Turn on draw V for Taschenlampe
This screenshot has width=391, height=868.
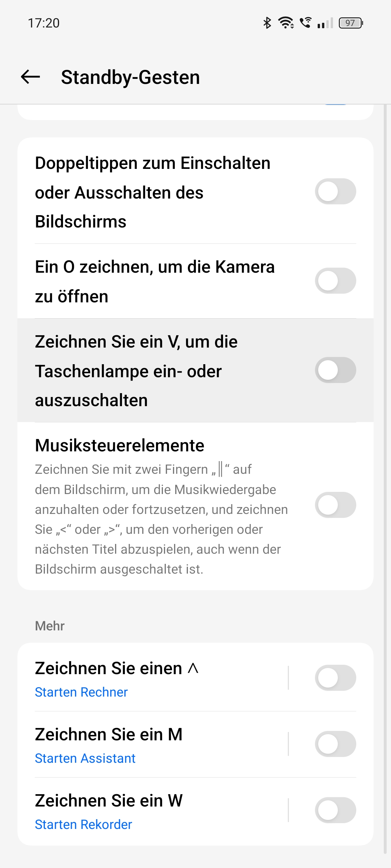(x=335, y=370)
